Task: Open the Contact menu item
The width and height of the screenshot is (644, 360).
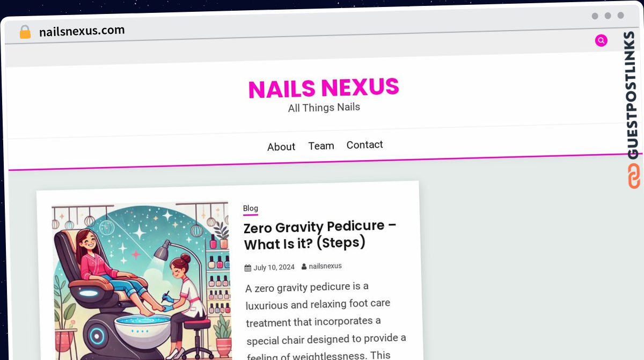Action: pyautogui.click(x=364, y=145)
